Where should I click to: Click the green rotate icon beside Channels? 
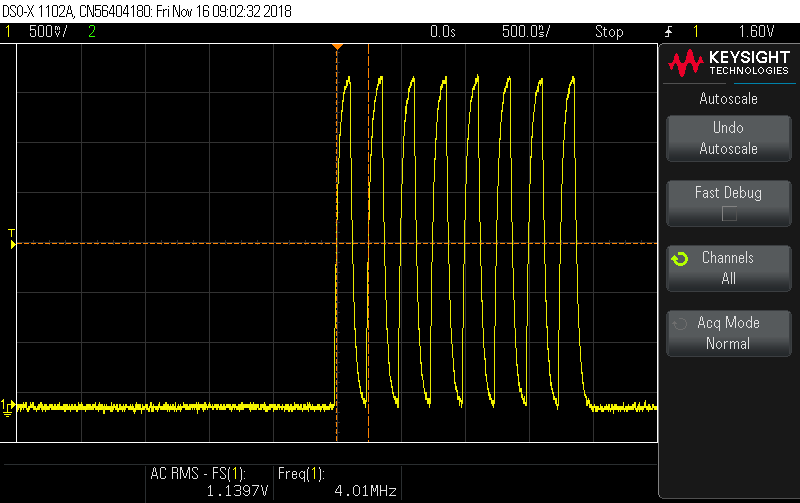tap(680, 259)
